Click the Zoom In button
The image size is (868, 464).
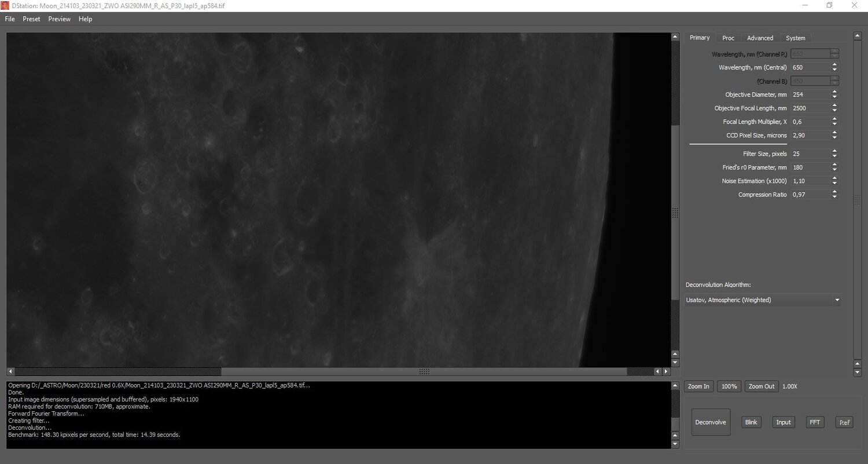point(698,386)
